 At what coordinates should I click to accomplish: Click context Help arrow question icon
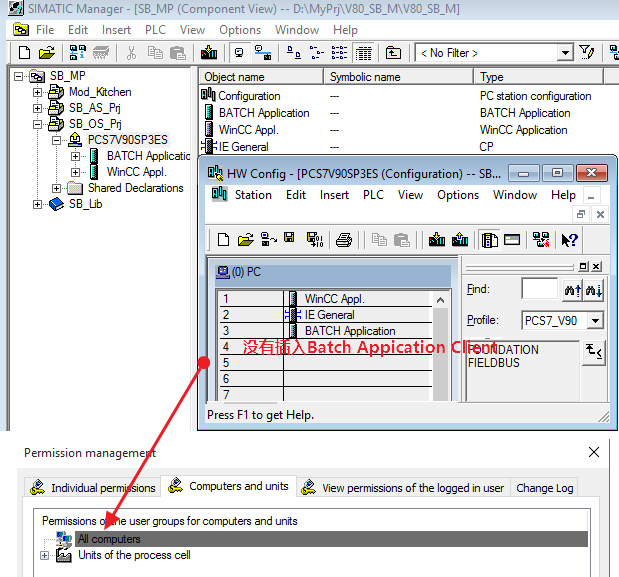tap(569, 240)
